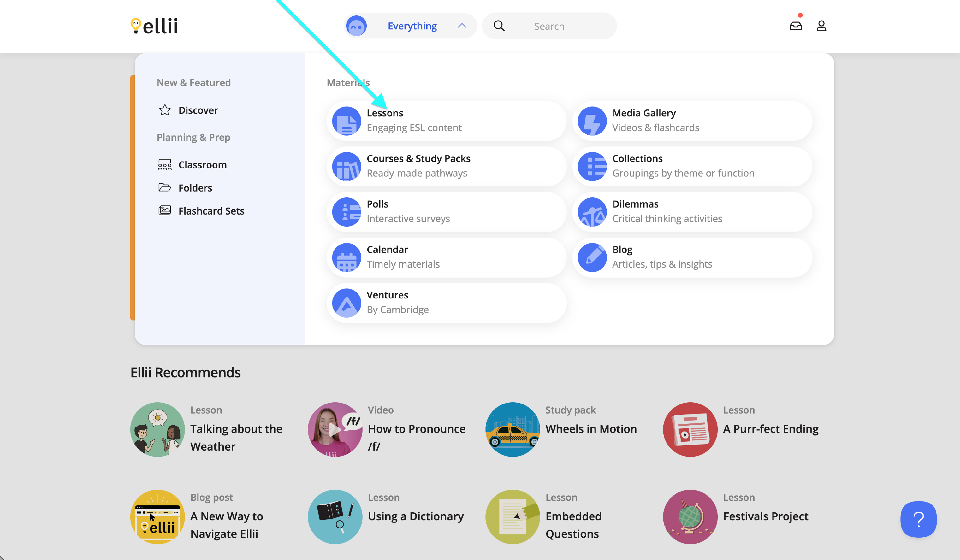The image size is (960, 560).
Task: Click the blue help question mark button
Action: pyautogui.click(x=918, y=519)
